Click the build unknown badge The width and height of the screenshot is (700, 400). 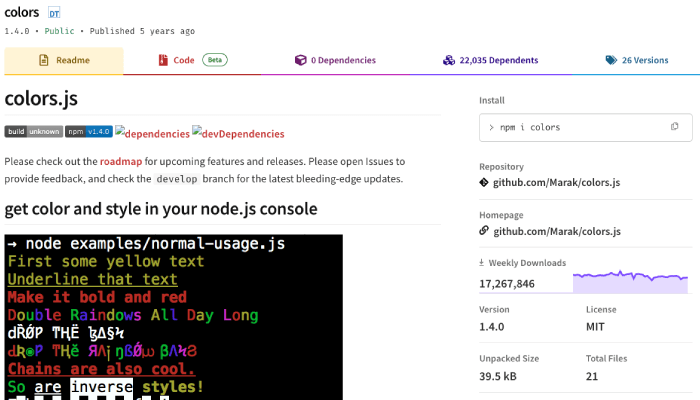coord(33,132)
